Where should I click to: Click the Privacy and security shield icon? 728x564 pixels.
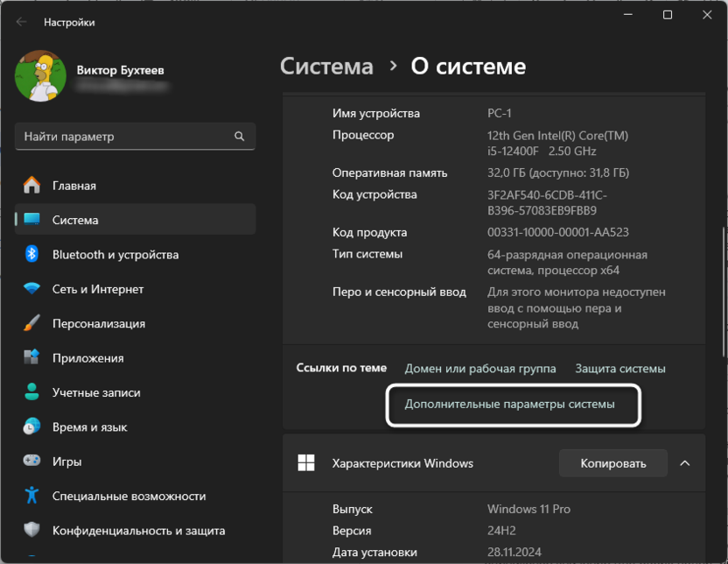(x=31, y=531)
